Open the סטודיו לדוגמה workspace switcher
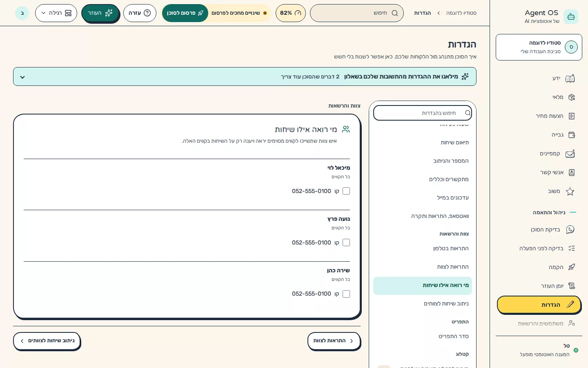 (539, 47)
